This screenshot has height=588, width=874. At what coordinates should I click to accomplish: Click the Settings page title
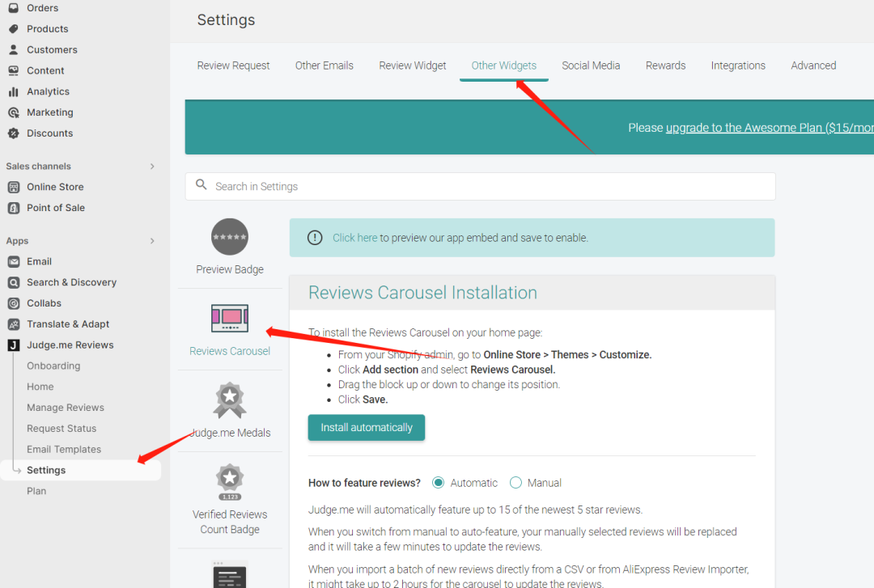coord(226,20)
